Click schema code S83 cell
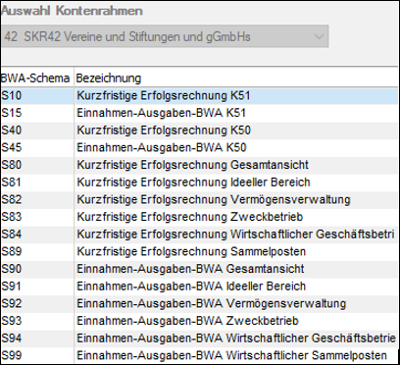 [x=37, y=217]
